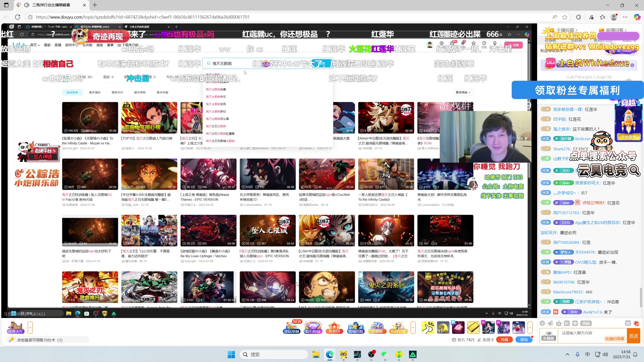The height and width of the screenshot is (362, 644).
Task: Open the Favorites list icon
Action: tap(602, 17)
